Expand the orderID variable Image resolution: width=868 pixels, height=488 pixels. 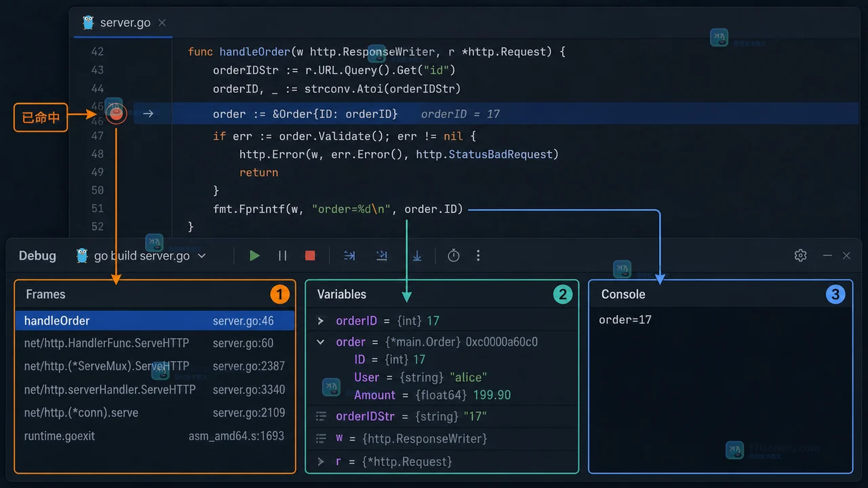point(321,321)
